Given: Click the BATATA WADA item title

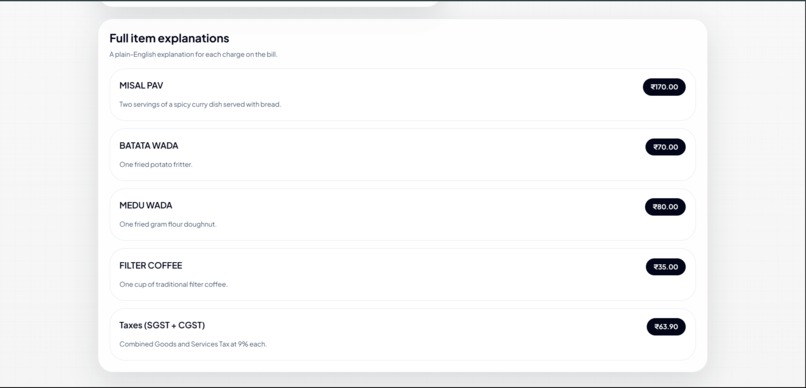Looking at the screenshot, I should pyautogui.click(x=149, y=145).
